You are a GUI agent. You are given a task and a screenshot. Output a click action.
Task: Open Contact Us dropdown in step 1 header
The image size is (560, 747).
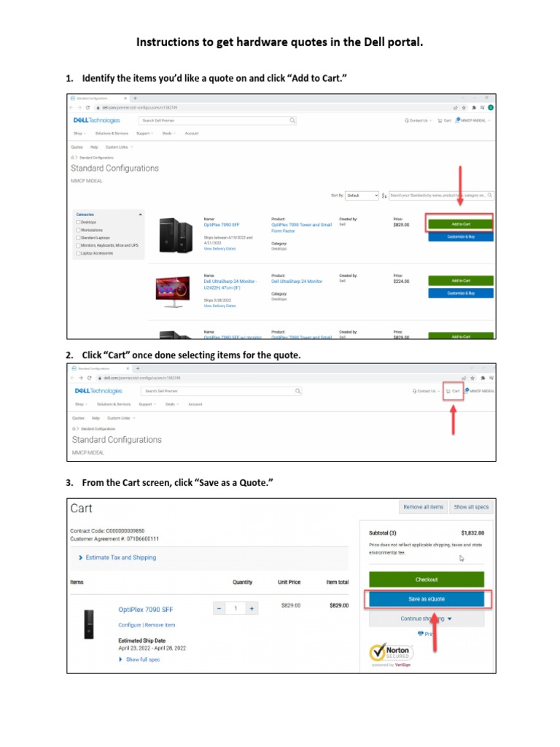(418, 120)
